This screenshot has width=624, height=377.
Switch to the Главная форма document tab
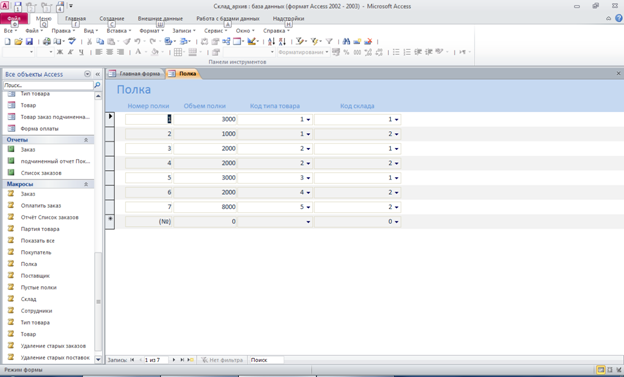pyautogui.click(x=136, y=74)
